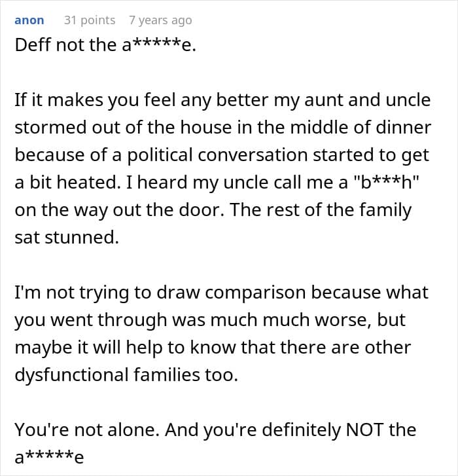
Task: Click the 31 points score label
Action: click(90, 20)
